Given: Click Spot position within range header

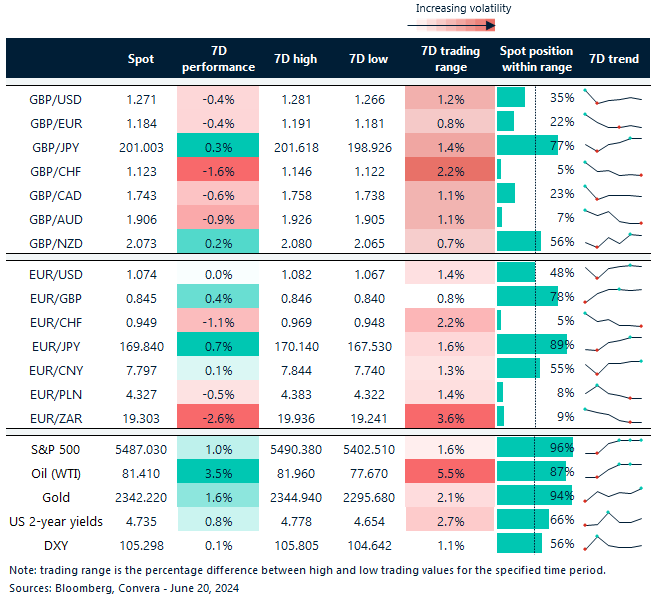Looking at the screenshot, I should tap(536, 59).
